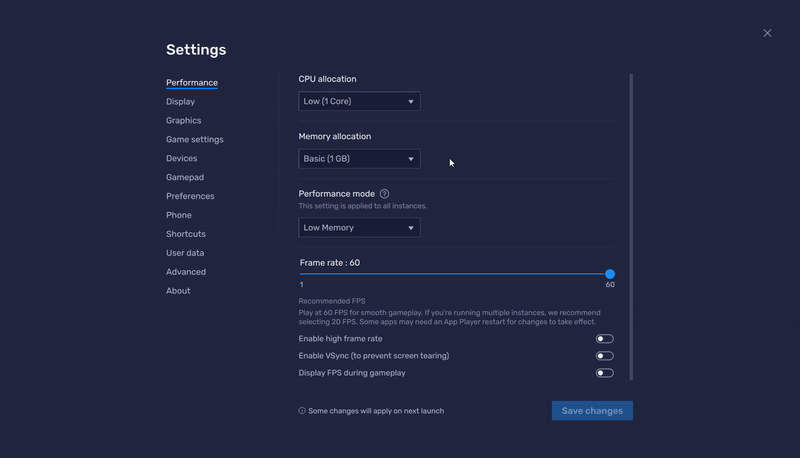Image resolution: width=800 pixels, height=458 pixels.
Task: Open the User data section
Action: [185, 253]
